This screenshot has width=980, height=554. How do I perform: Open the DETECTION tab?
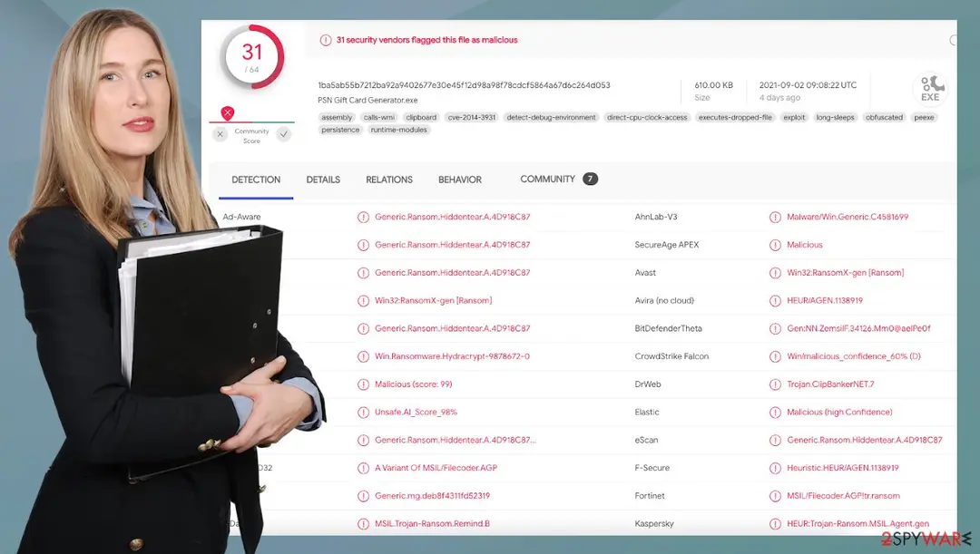(x=256, y=180)
